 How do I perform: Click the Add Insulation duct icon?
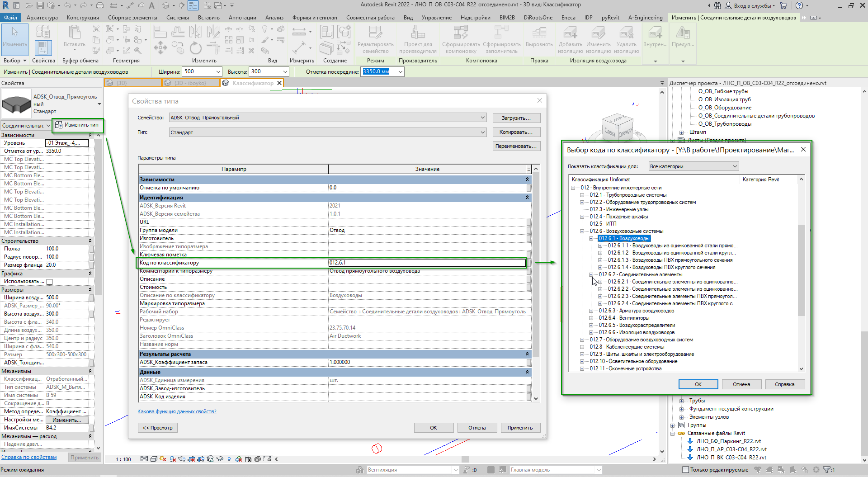click(570, 33)
